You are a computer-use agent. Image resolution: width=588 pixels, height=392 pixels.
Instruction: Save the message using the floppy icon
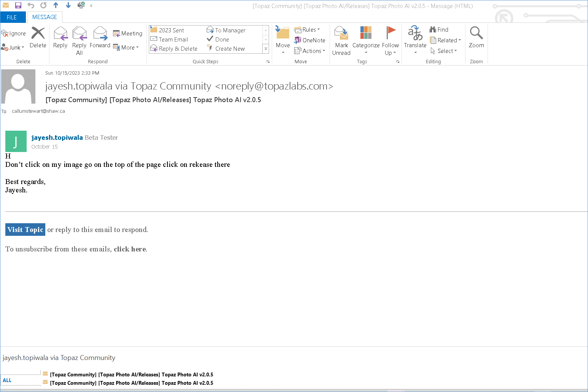point(18,5)
